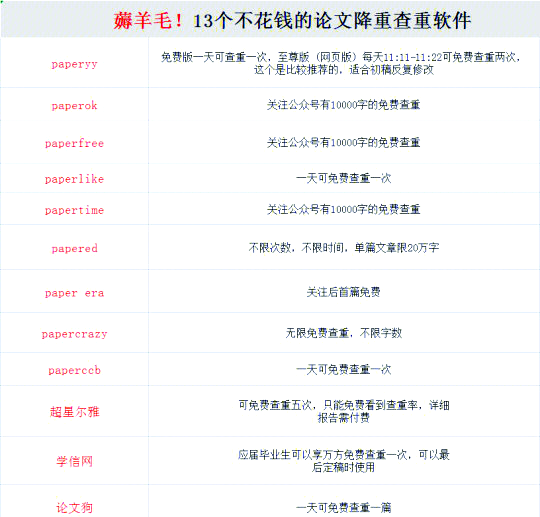Click '无限免费查重，不限字数' description
Image resolution: width=540 pixels, height=517 pixels.
point(343,333)
